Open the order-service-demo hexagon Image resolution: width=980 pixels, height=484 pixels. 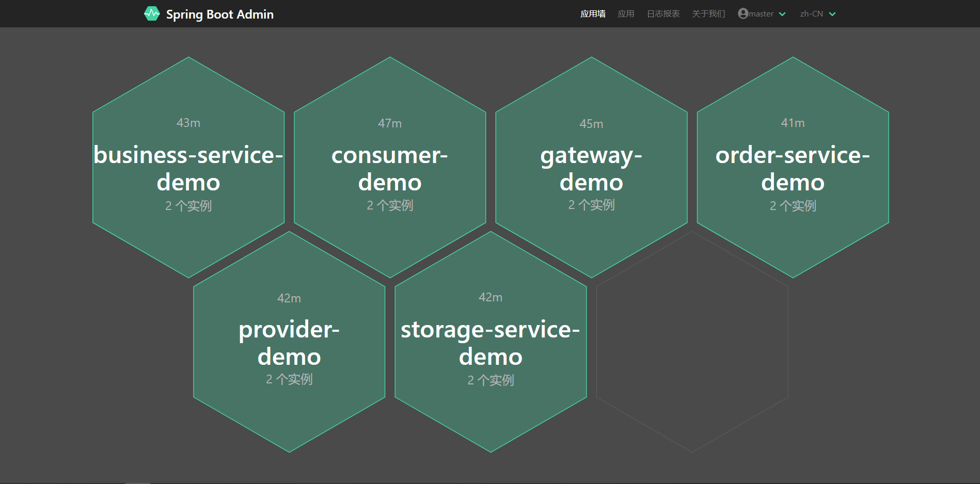click(x=793, y=168)
